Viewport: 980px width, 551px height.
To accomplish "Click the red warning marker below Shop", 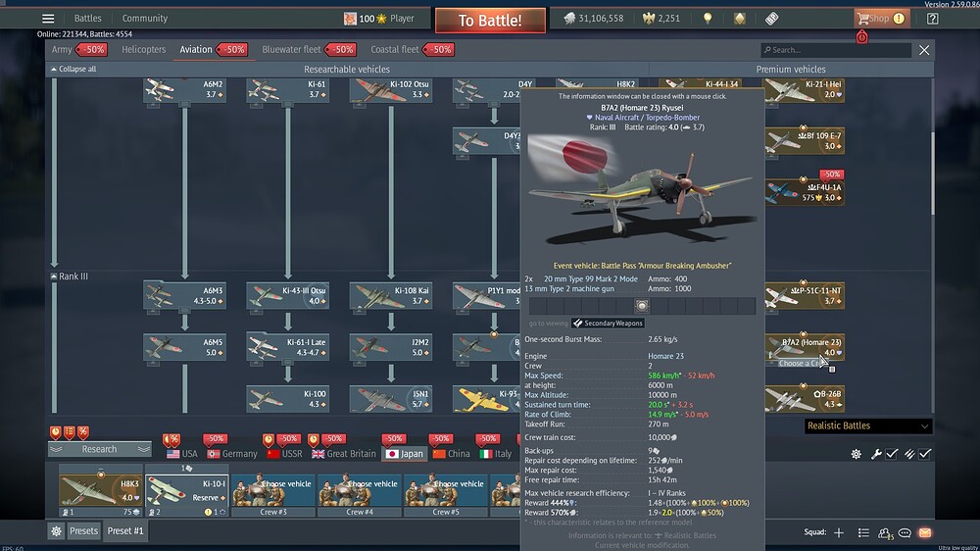I will click(861, 37).
